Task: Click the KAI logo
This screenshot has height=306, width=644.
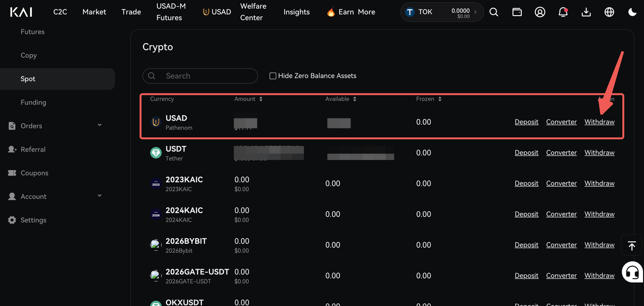Action: 21,12
